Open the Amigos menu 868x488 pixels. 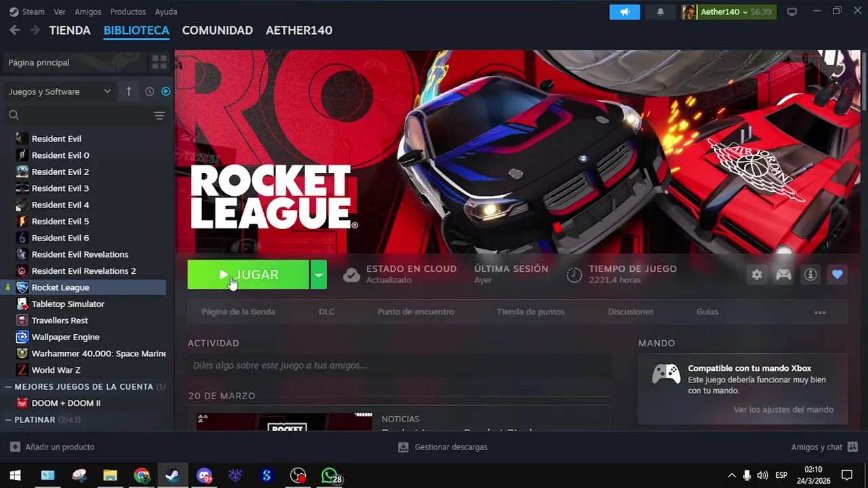88,12
